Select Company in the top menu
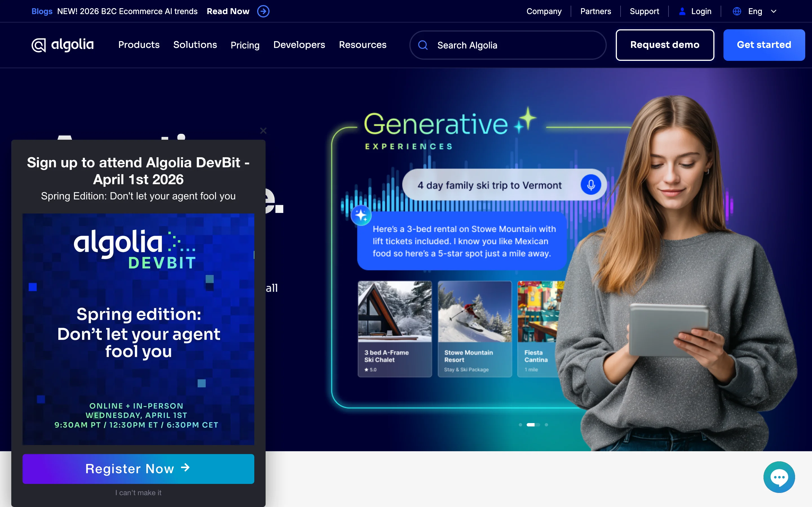This screenshot has height=507, width=812. click(544, 11)
